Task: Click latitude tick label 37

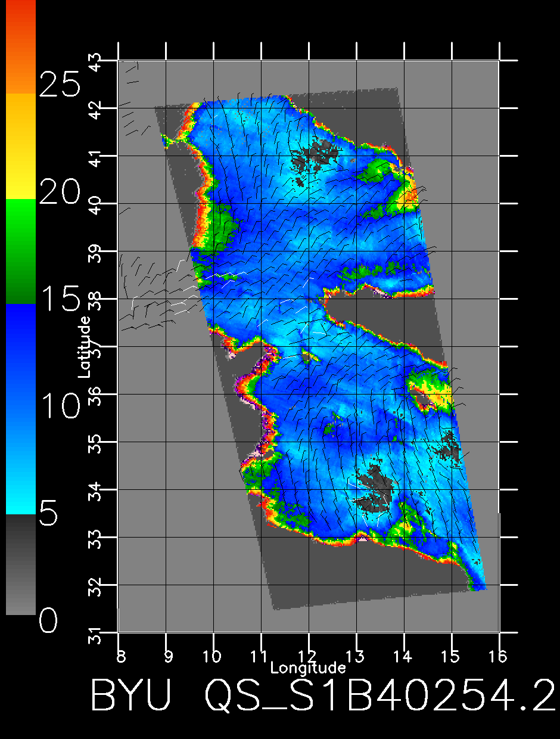Action: (x=95, y=349)
